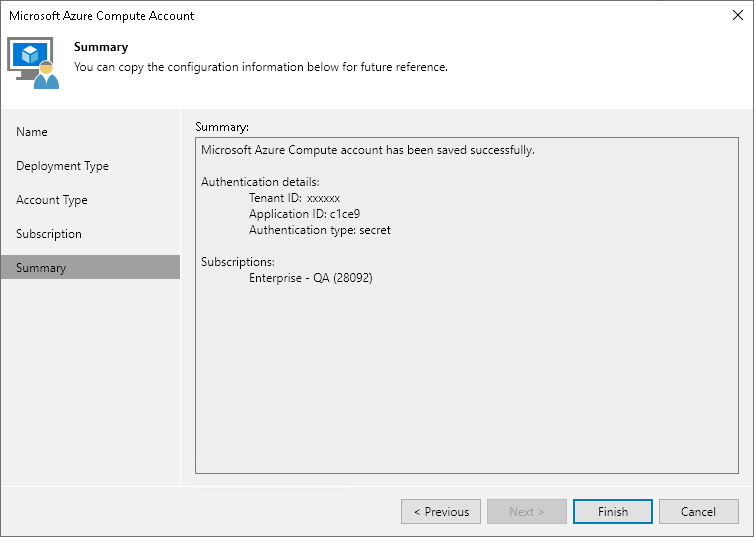
Task: Click the 'saved successfully' message line
Action: pyautogui.click(x=368, y=150)
